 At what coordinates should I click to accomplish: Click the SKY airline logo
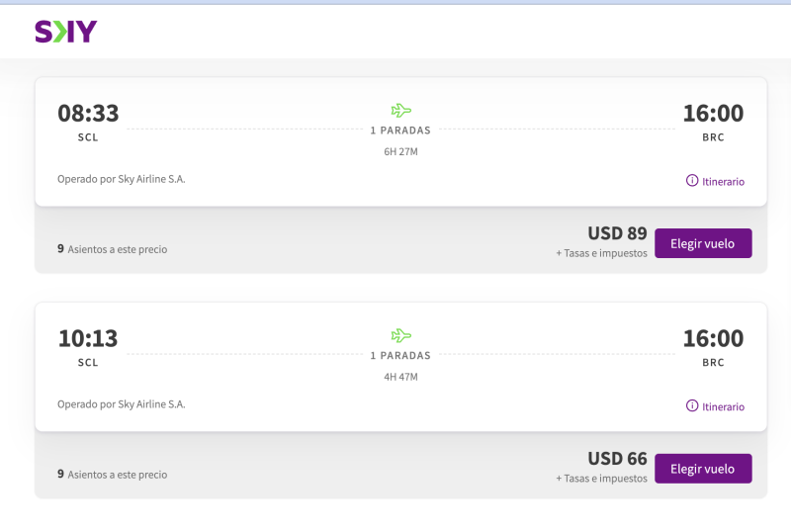pos(66,32)
